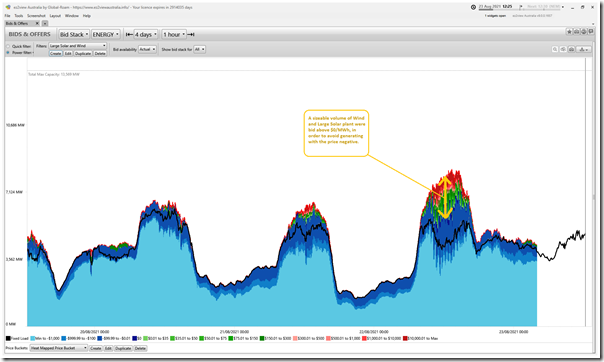Click the $150.01 to $300 dark green swatch
The width and height of the screenshot is (604, 362).
point(262,339)
